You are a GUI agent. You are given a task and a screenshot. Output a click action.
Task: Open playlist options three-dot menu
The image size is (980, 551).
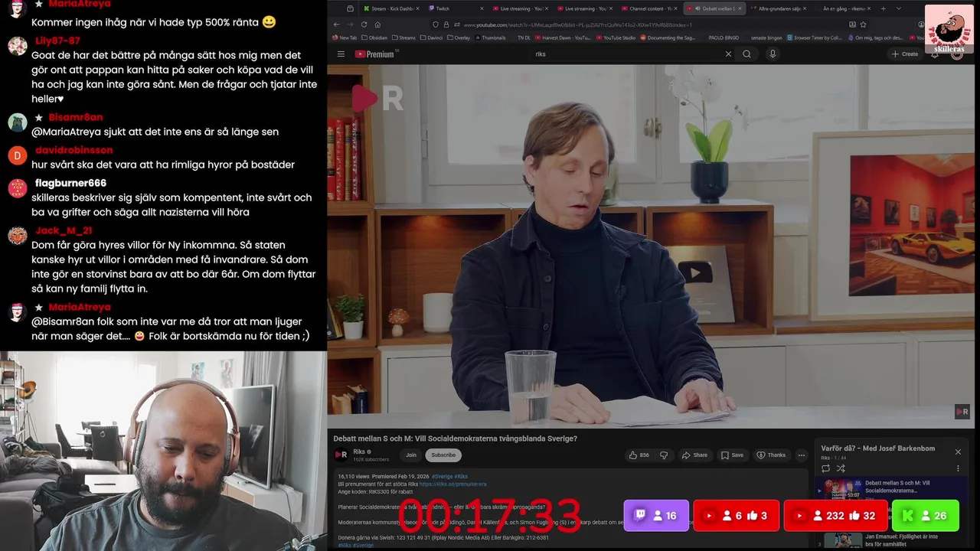[x=958, y=468]
